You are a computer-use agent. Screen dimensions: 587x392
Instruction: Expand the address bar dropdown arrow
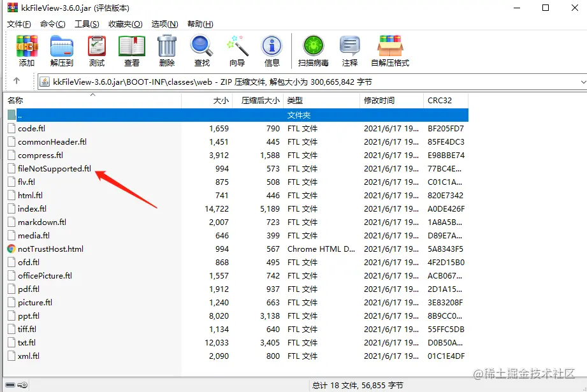(583, 82)
